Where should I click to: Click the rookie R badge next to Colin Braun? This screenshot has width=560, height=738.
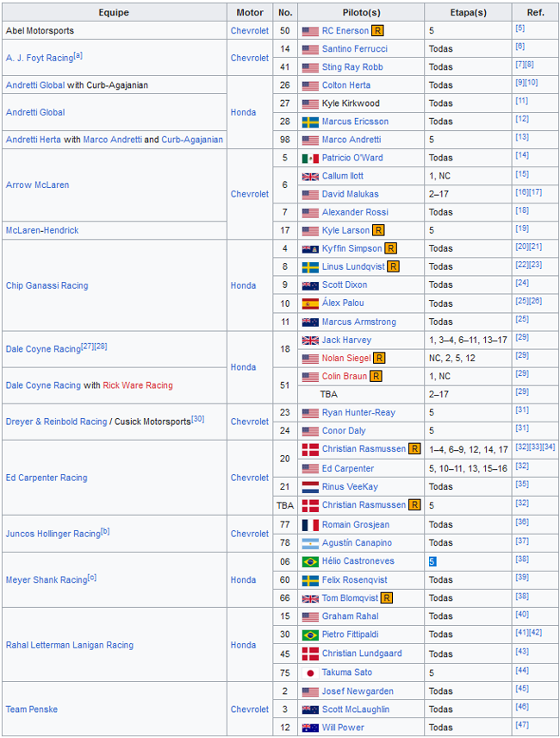[376, 377]
